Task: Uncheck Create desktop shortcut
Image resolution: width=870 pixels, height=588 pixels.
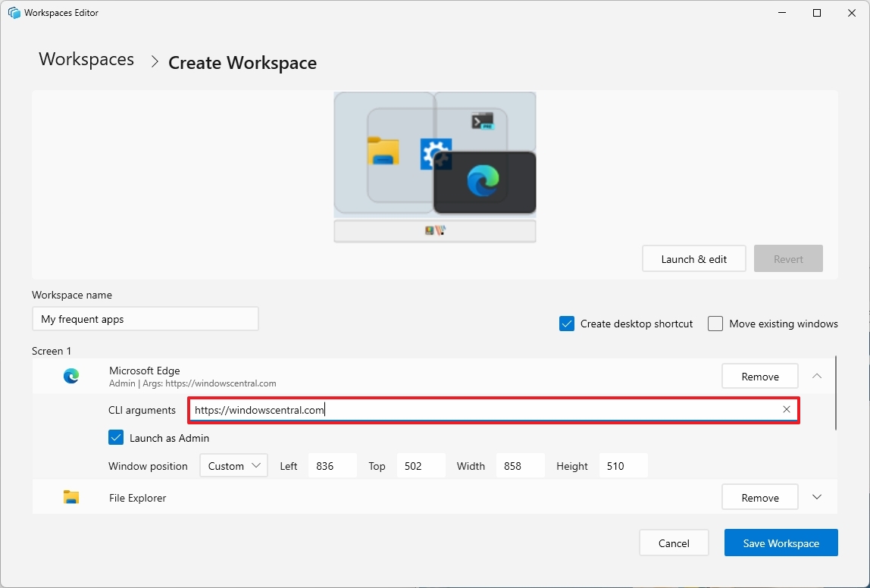Action: pyautogui.click(x=566, y=323)
